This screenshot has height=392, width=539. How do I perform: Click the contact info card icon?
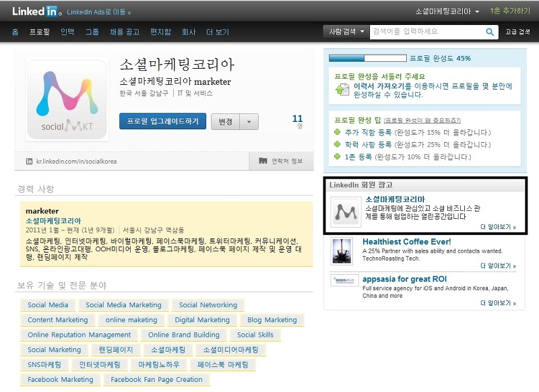coord(263,161)
